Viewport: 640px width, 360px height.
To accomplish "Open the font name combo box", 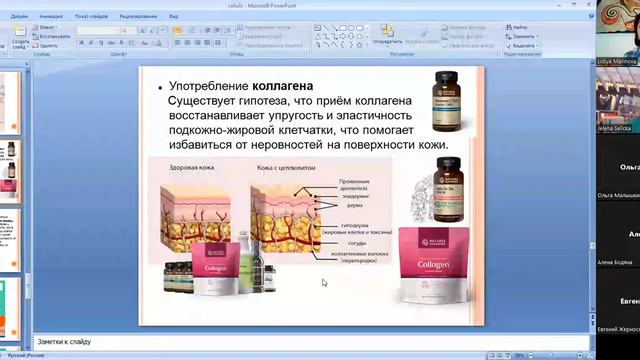I will 97,31.
